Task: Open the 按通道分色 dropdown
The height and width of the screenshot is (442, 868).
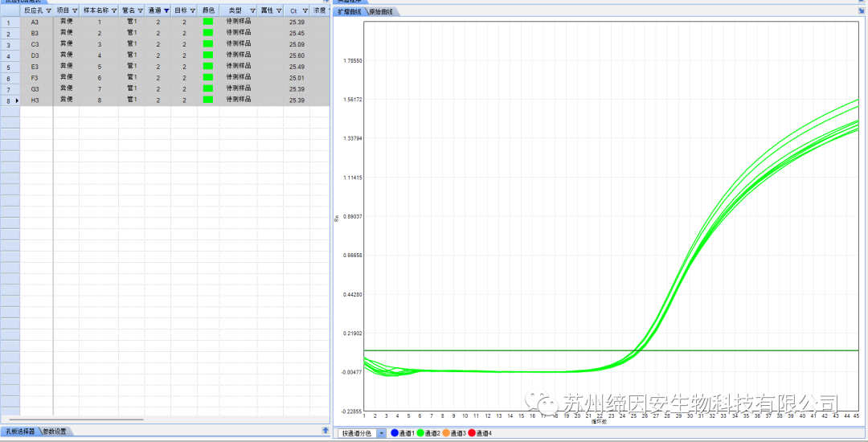Action: pos(381,433)
